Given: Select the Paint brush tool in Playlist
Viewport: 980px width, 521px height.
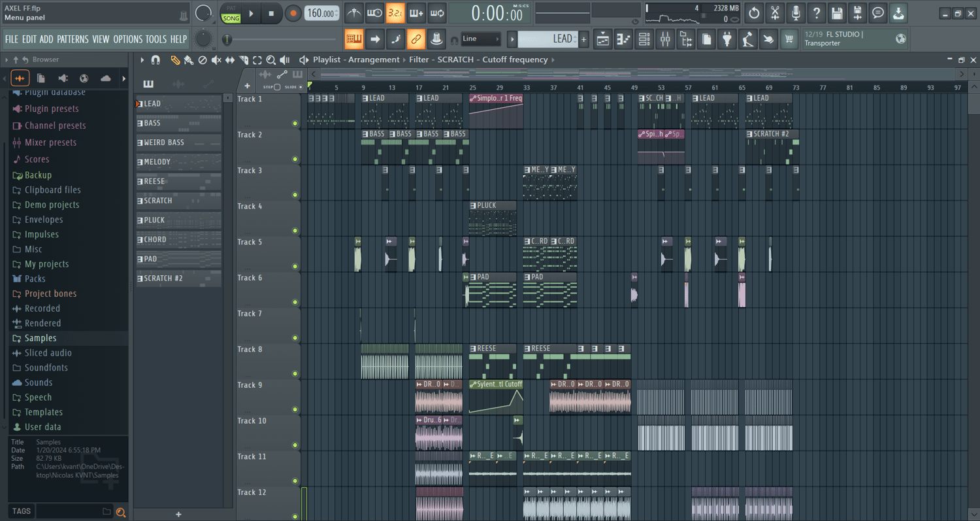Looking at the screenshot, I should coord(189,60).
